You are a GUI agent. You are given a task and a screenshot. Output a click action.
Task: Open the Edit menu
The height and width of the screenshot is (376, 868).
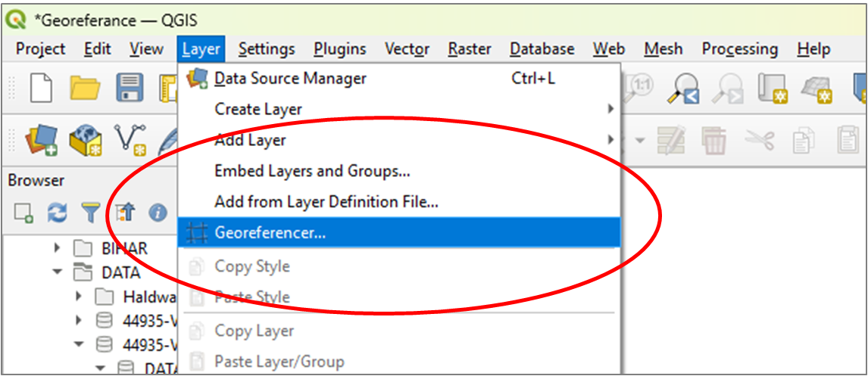pyautogui.click(x=98, y=49)
